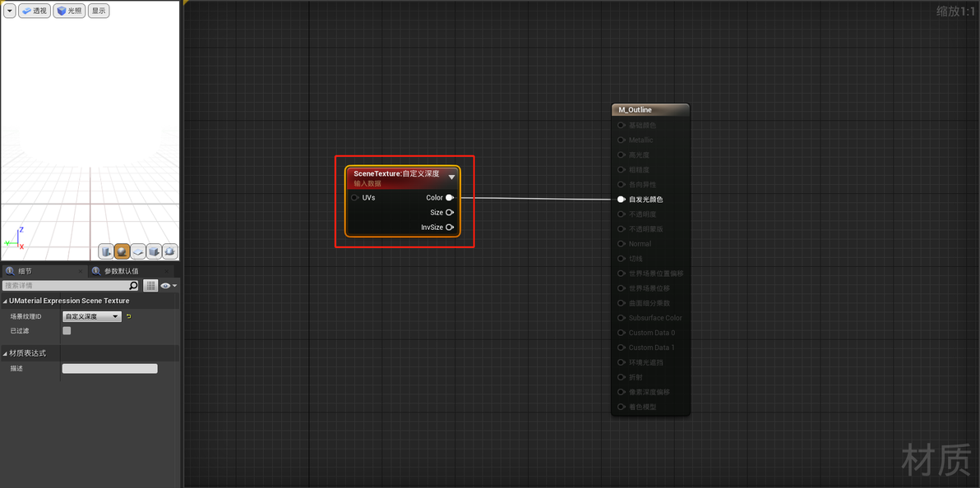The image size is (980, 488).
Task: Reset 场景纹理ID to default arrow
Action: tap(129, 317)
